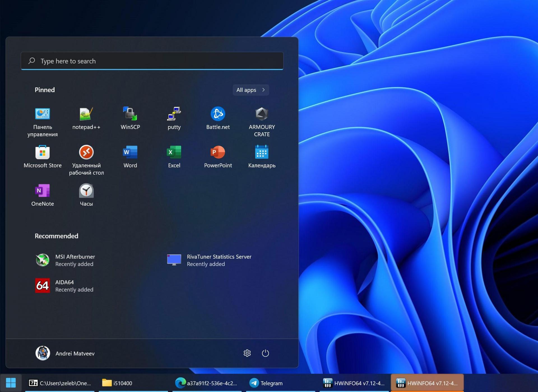Open Microsoft Store from pinned apps
The image size is (538, 392).
tap(43, 157)
